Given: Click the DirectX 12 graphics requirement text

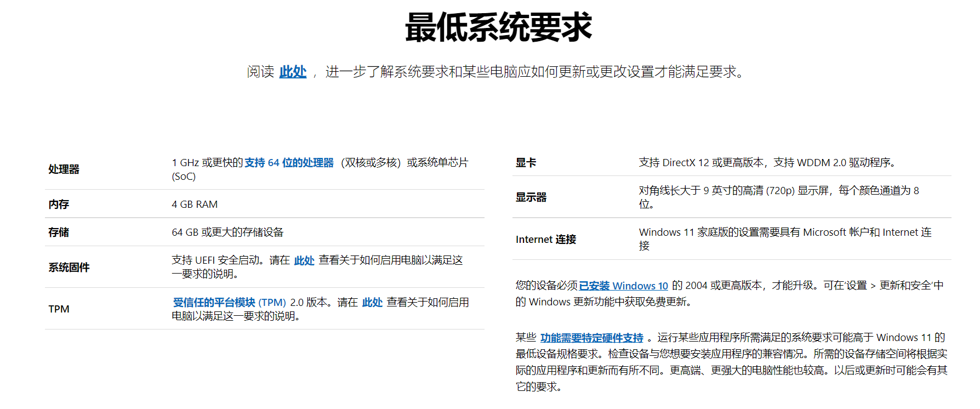Looking at the screenshot, I should (x=767, y=163).
